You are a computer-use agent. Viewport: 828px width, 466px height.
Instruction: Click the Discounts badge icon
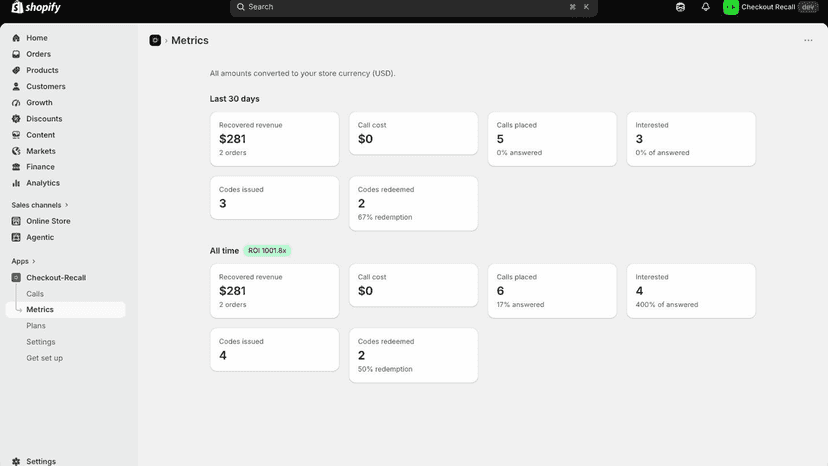coord(16,119)
